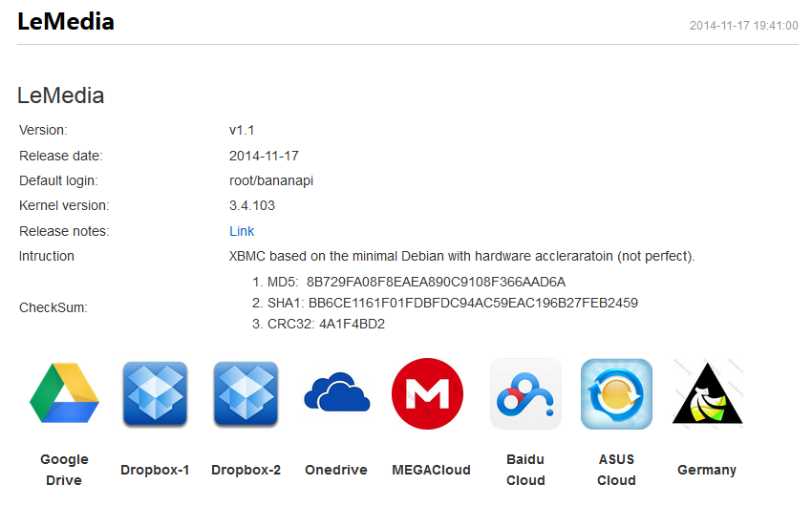Open the Dropbox-2 mirror icon
The width and height of the screenshot is (812, 506).
pyautogui.click(x=246, y=393)
